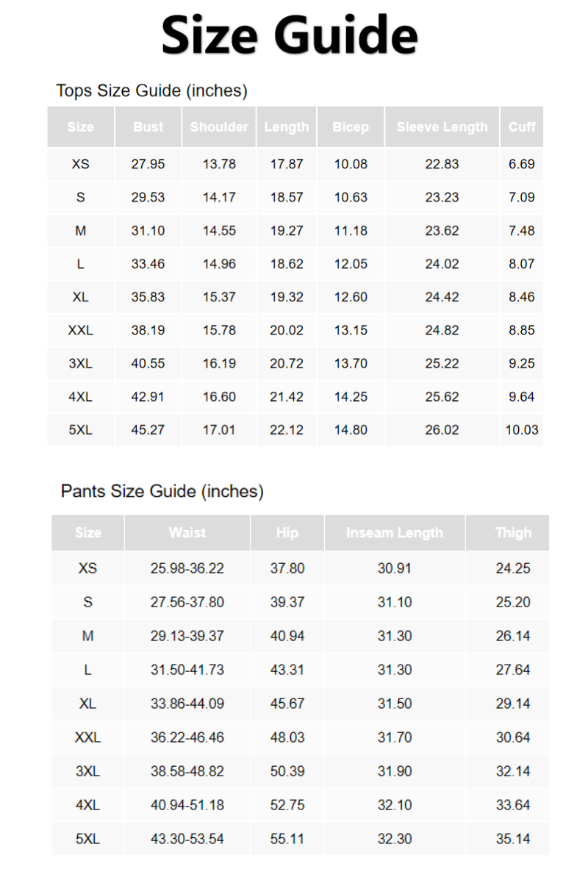Select the XS cuff value 6.69

[522, 164]
